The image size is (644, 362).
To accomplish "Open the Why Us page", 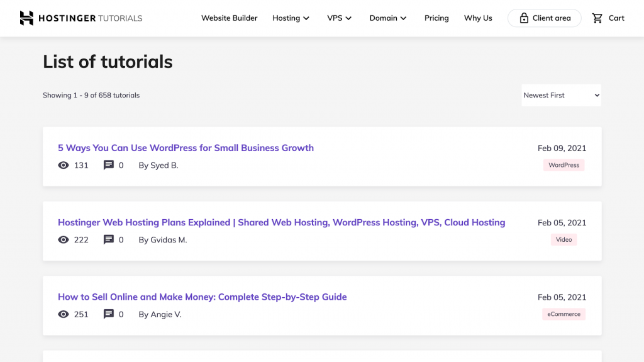I will click(478, 18).
